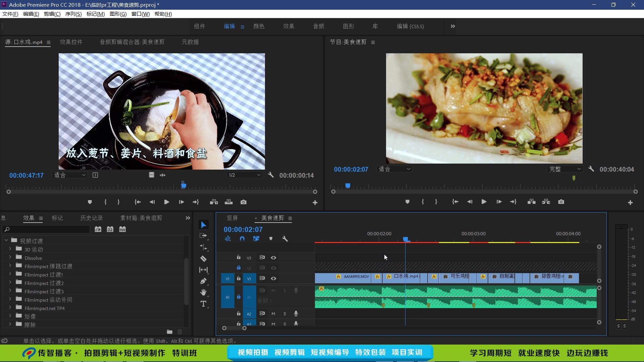Play the Program monitor sequence
The image size is (644, 362).
point(484,202)
